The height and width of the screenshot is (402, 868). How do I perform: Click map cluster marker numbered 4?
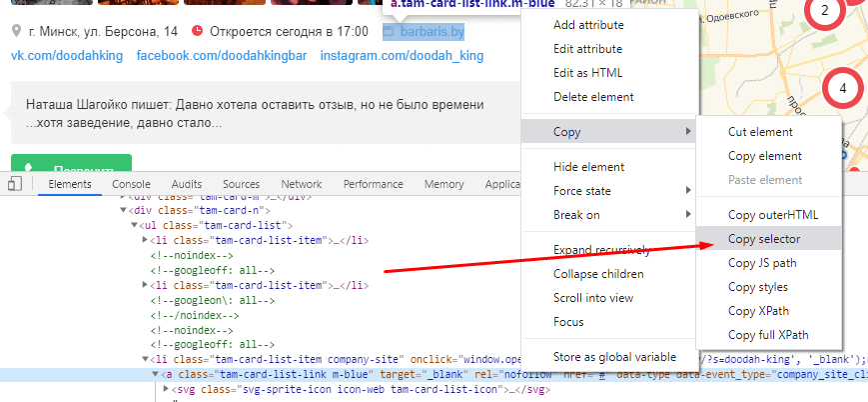tap(843, 88)
